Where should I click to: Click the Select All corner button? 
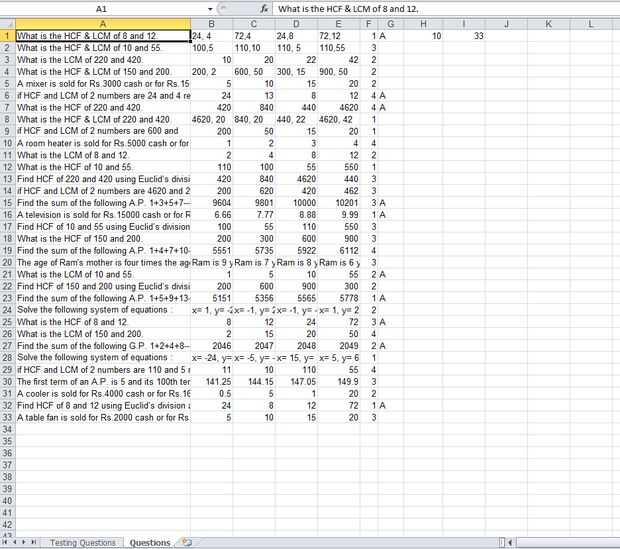coord(8,24)
